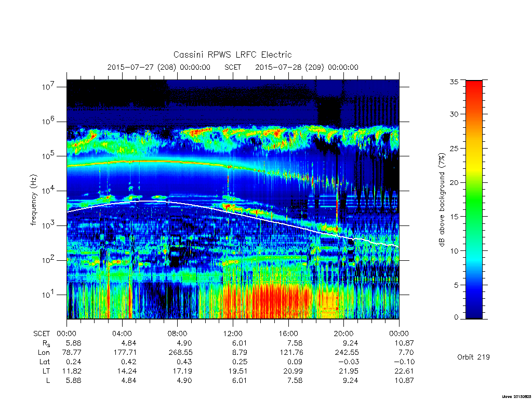Click the colorbar value 35 label

(454, 82)
